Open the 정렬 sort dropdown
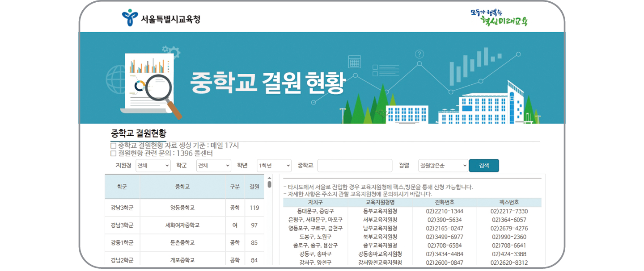This screenshot has height=271, width=644. 443,166
